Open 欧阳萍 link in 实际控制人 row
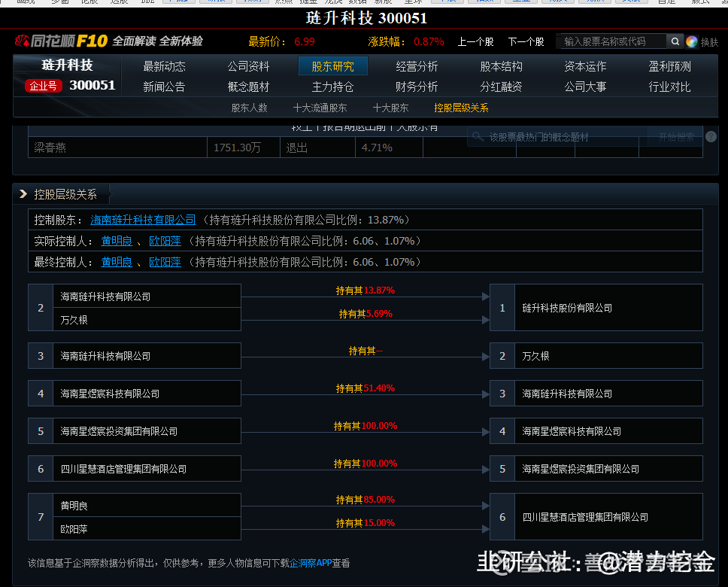This screenshot has width=728, height=587. pyautogui.click(x=165, y=241)
